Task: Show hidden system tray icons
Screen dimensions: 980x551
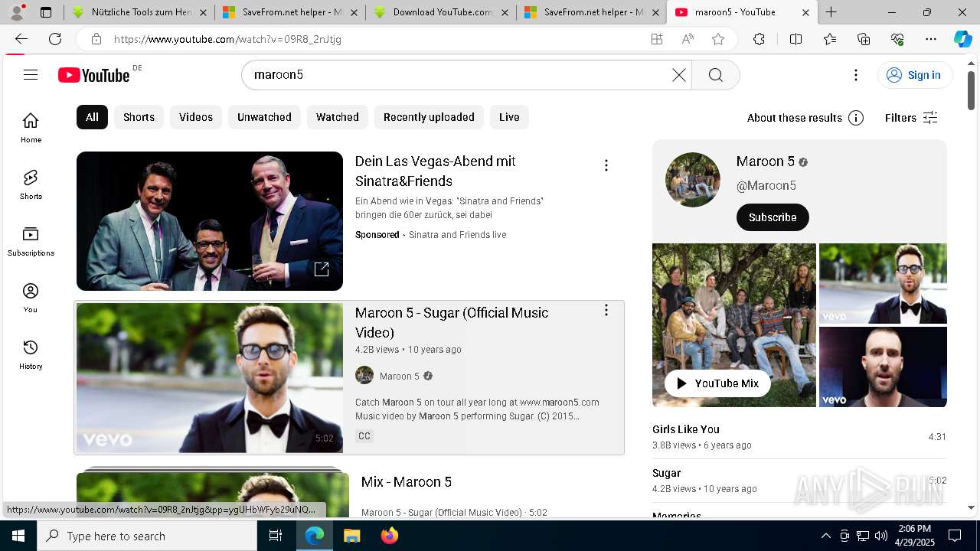Action: [x=825, y=536]
